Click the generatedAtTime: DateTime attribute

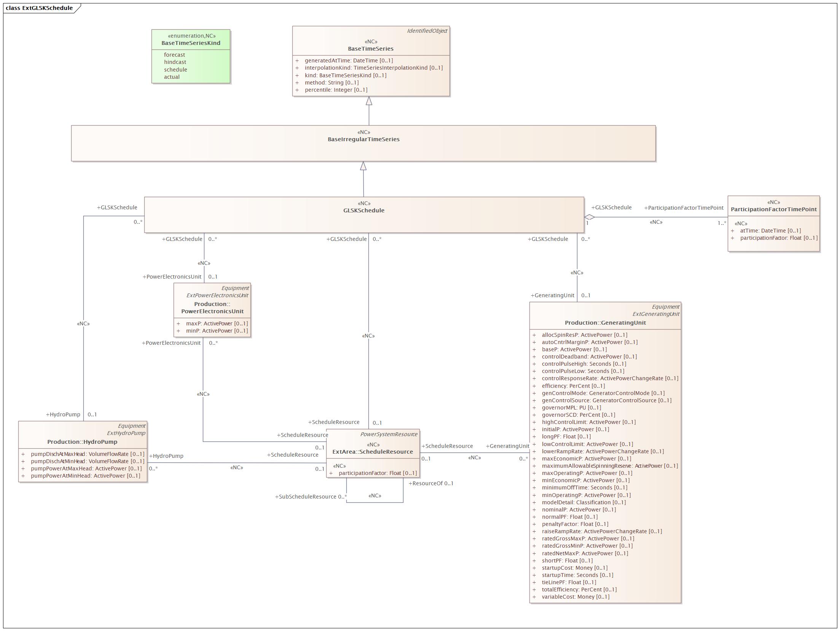[349, 61]
